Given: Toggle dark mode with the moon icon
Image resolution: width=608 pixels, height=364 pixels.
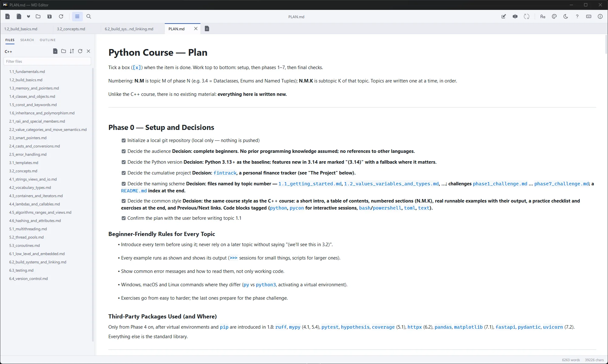Looking at the screenshot, I should pos(566,17).
